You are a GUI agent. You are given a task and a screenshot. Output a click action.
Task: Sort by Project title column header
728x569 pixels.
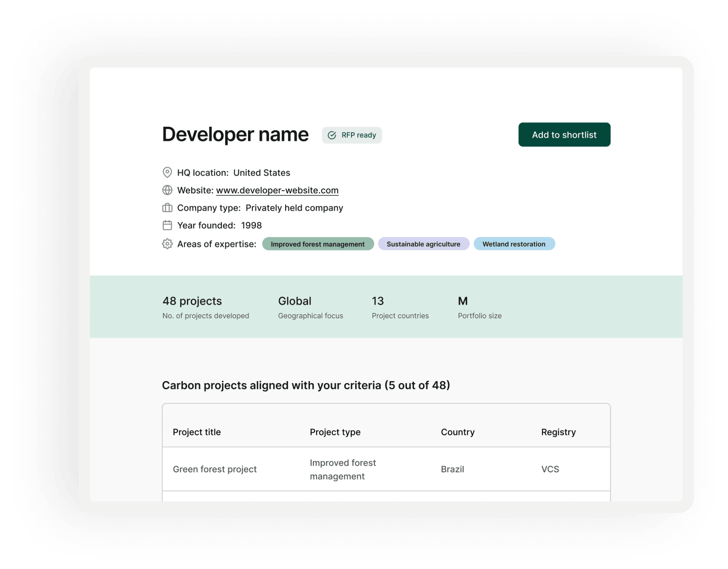197,432
